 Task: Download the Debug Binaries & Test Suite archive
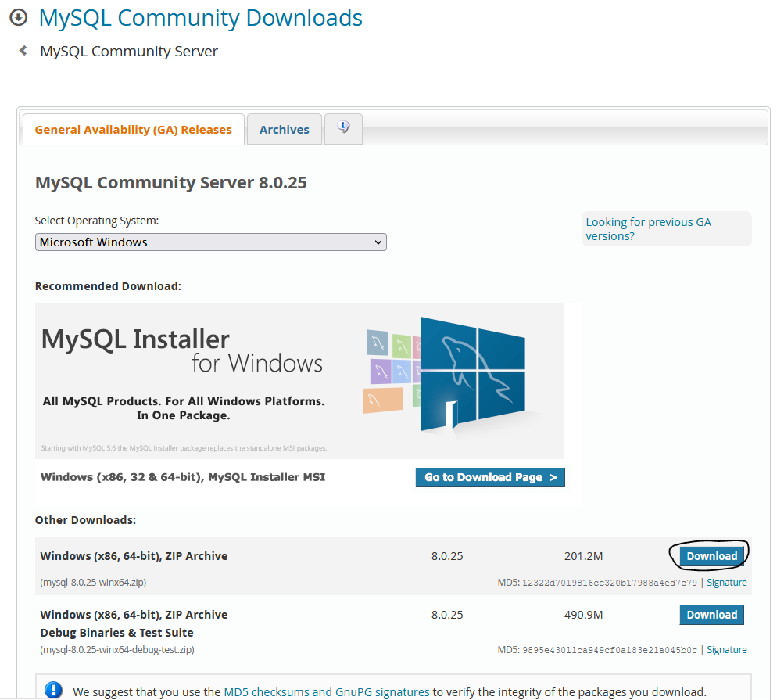pyautogui.click(x=711, y=614)
